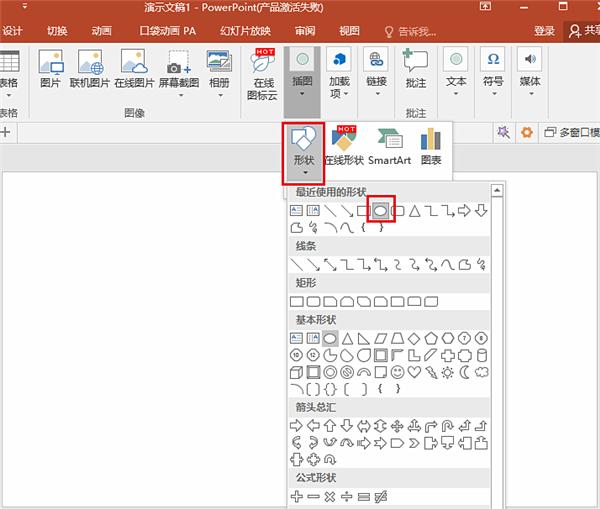Click the 多窗口模式 multi-window button

click(572, 132)
